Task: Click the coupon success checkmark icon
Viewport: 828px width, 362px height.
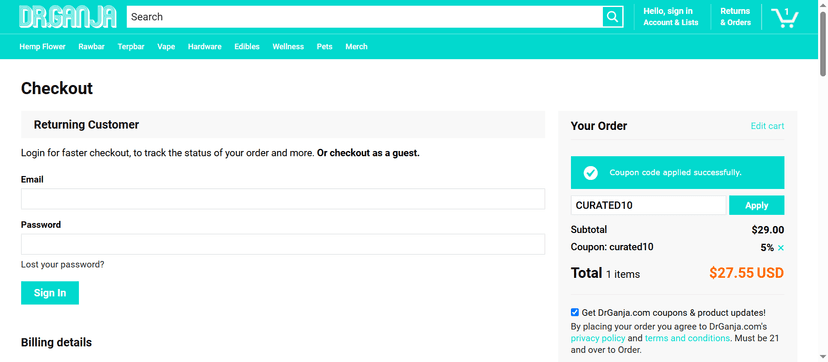Action: [590, 173]
